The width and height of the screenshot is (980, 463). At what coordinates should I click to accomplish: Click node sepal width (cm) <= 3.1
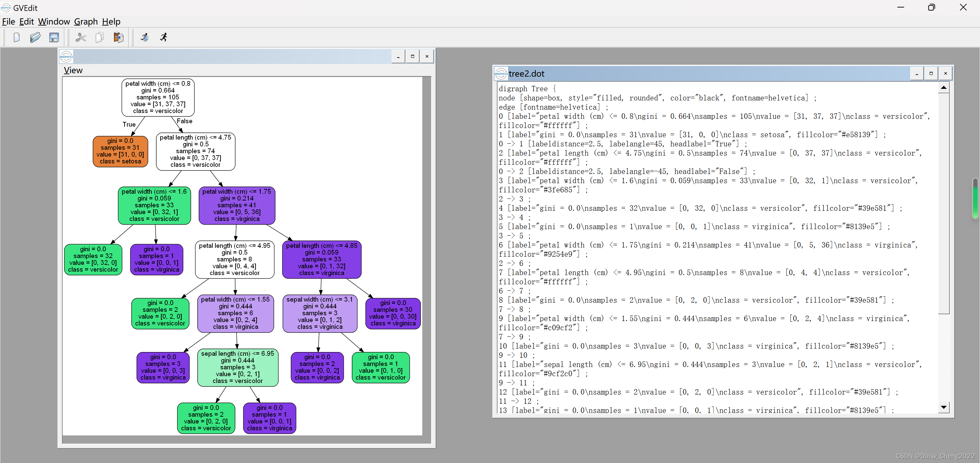320,313
